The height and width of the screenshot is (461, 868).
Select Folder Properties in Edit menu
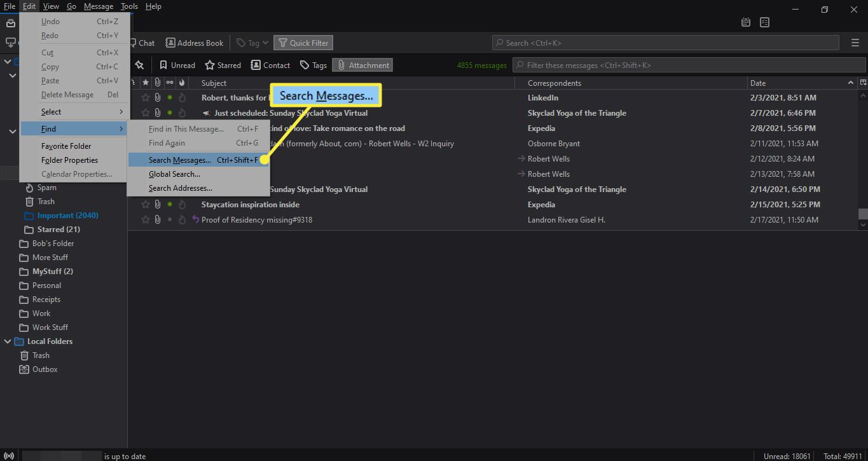[x=73, y=160]
